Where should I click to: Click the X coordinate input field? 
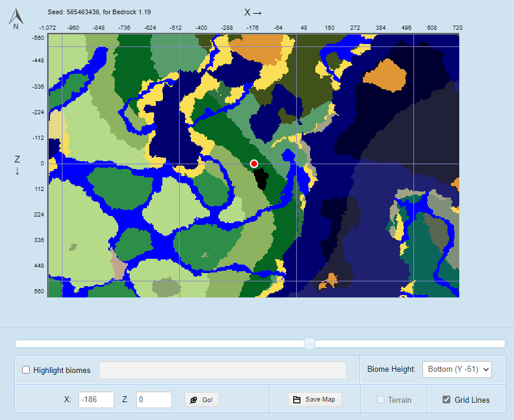[96, 400]
